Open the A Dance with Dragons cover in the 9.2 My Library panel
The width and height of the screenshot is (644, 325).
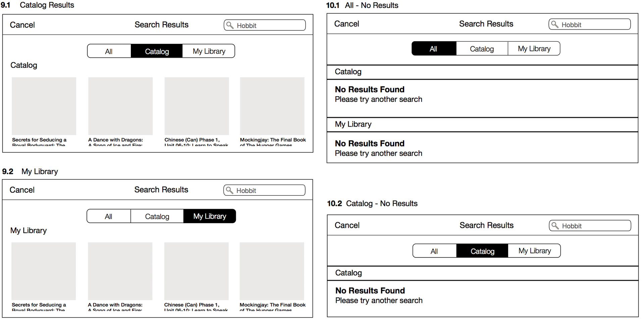coord(120,271)
